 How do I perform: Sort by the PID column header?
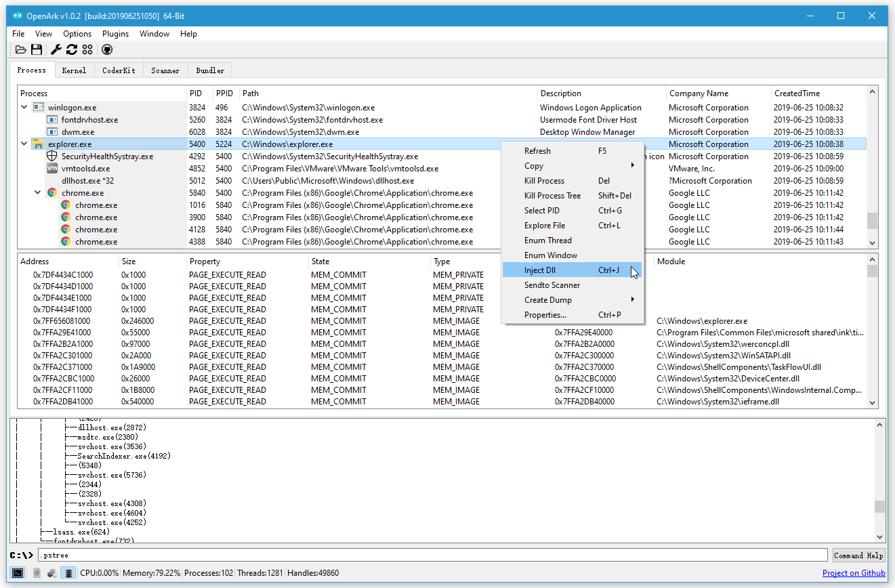tap(200, 93)
